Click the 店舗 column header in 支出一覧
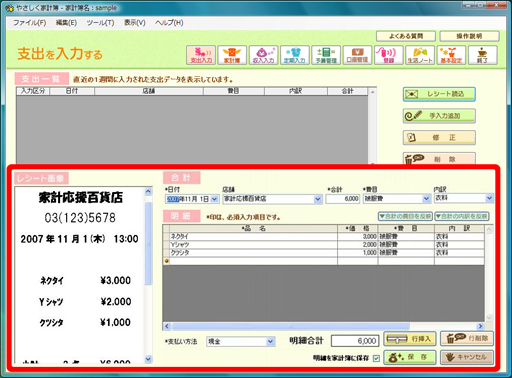 point(149,91)
